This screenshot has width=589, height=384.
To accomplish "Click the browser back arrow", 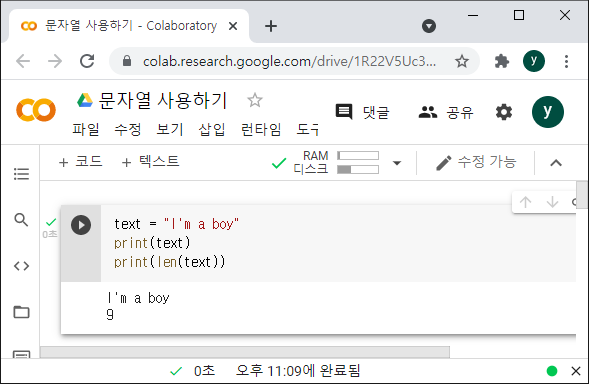I will (23, 61).
